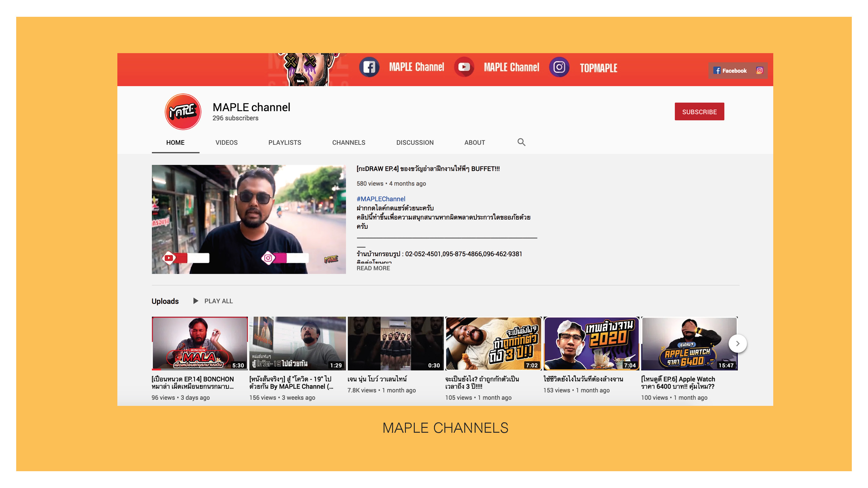Click the MAPLE Channel text beside Facebook icon
Screen dimensions: 868x488
pyautogui.click(x=417, y=67)
